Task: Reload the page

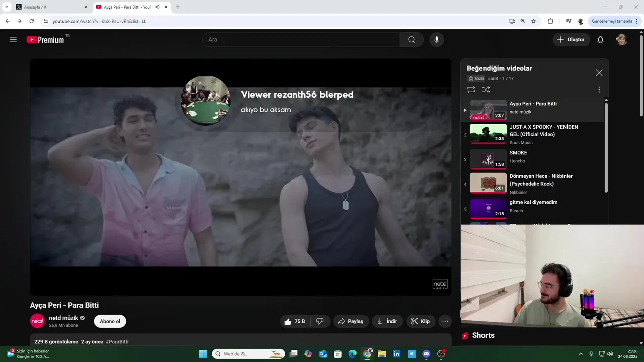Action: coord(31,21)
